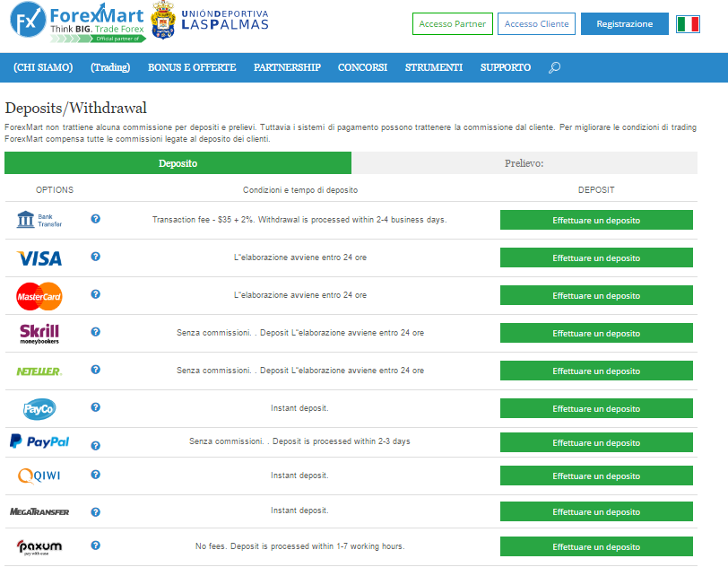This screenshot has width=728, height=576.
Task: Show help info for QIWI
Action: 96,475
